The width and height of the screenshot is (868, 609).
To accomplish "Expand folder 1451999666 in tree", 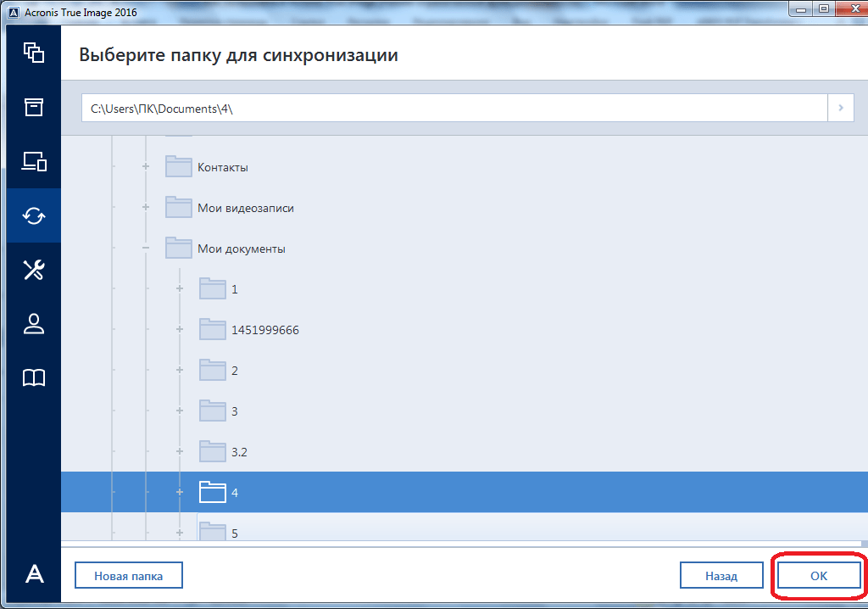I will click(180, 330).
